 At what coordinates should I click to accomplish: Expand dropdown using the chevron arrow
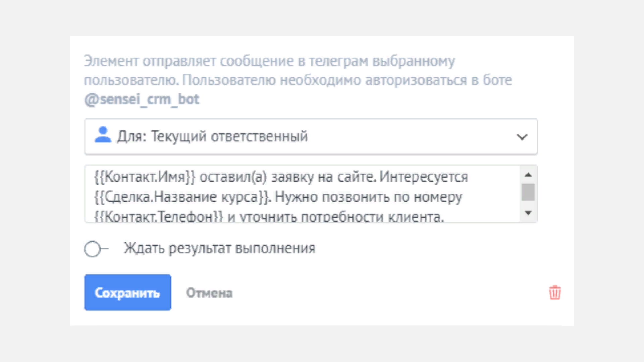coord(522,137)
